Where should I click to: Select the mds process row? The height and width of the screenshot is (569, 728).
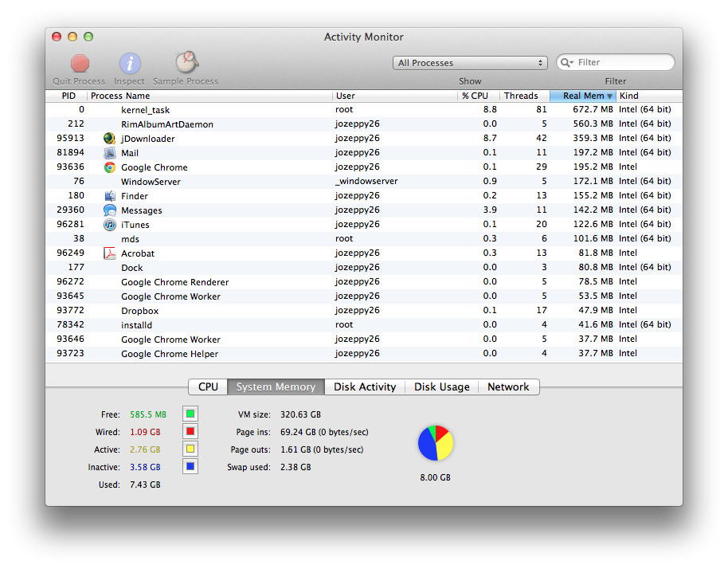point(364,239)
